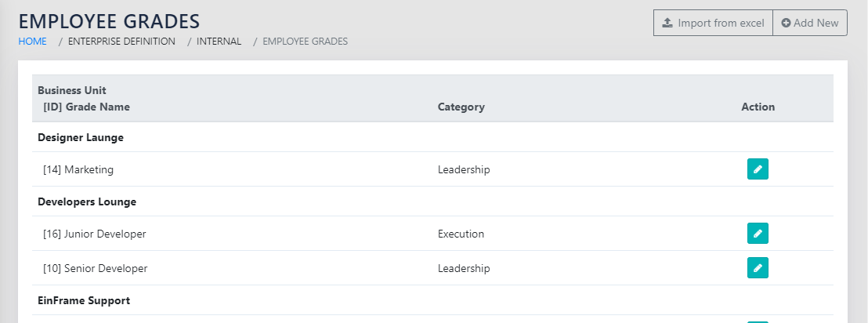868x323 pixels.
Task: Click the [16] Junior Developer row text
Action: [x=94, y=234]
